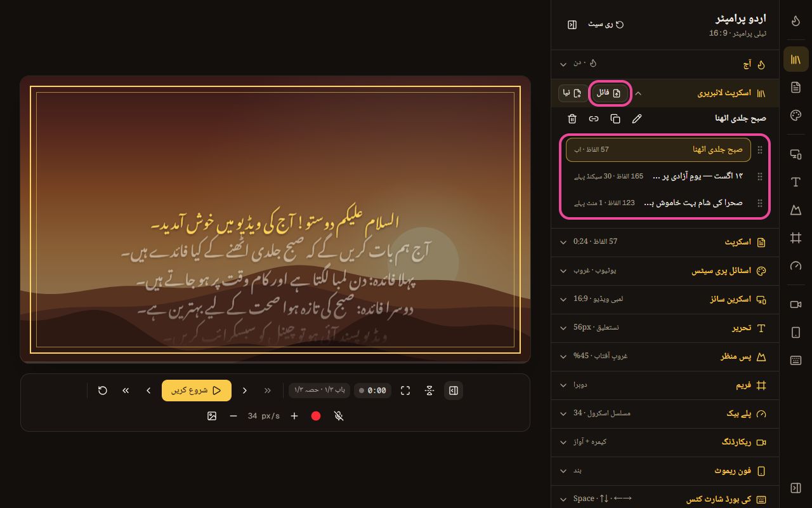812x508 pixels.
Task: Start prompting with the شروع کریں button
Action: (x=197, y=391)
